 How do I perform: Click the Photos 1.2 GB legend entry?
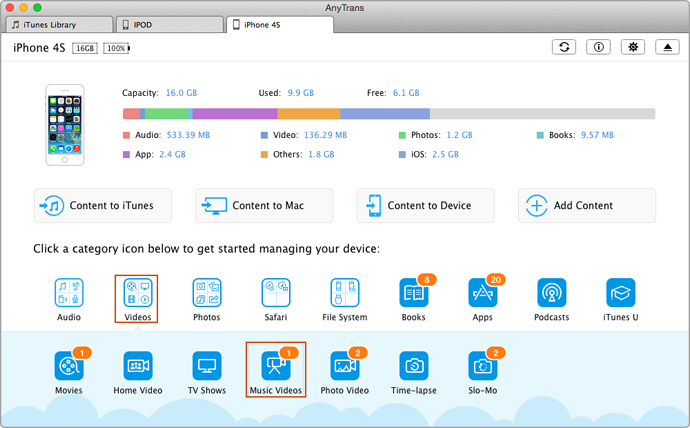[x=436, y=135]
